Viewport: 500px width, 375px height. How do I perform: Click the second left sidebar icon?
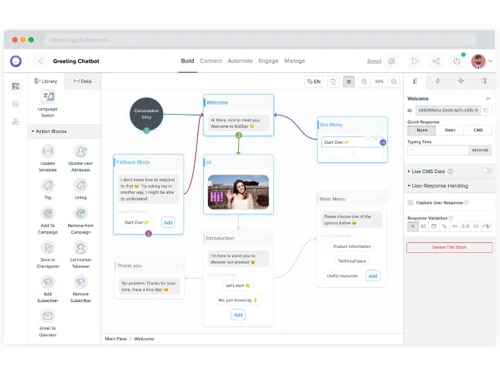coord(15,104)
